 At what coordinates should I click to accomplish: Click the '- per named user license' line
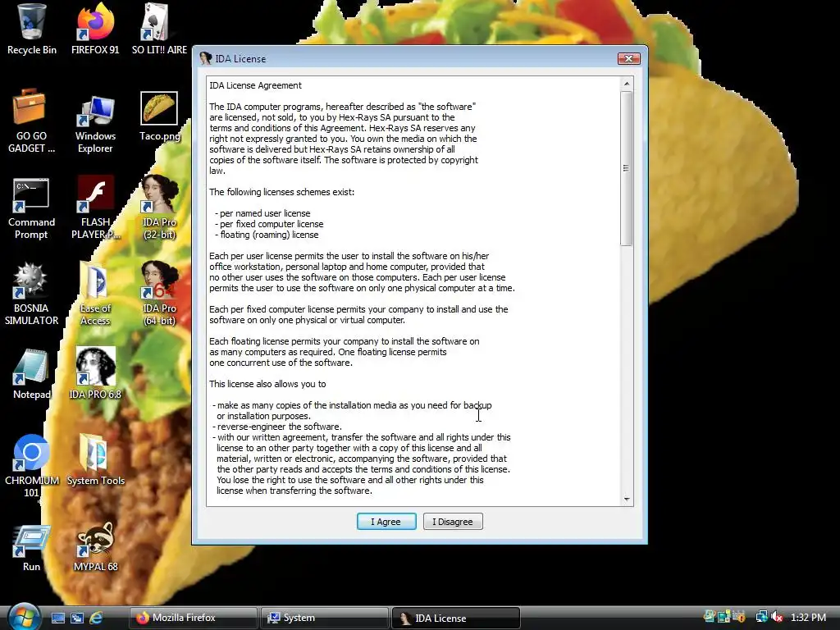262,213
